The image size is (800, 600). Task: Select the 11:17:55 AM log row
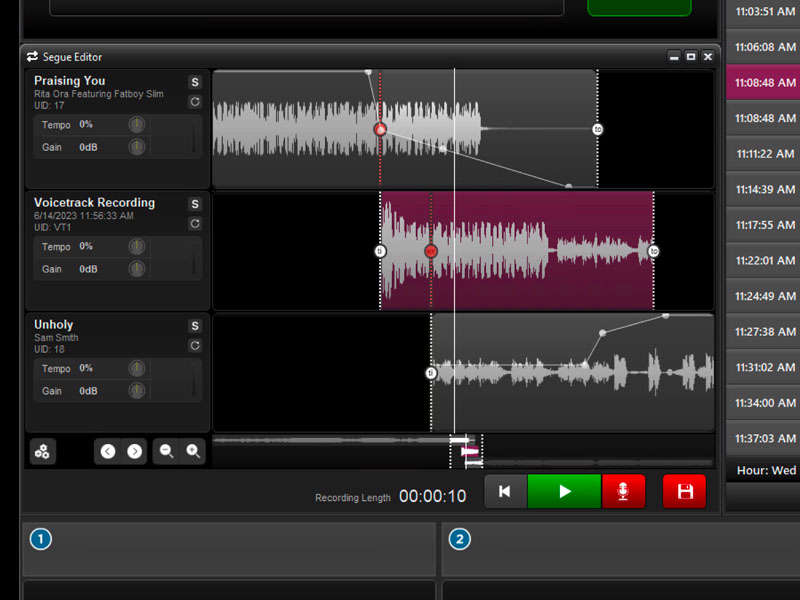pyautogui.click(x=763, y=225)
